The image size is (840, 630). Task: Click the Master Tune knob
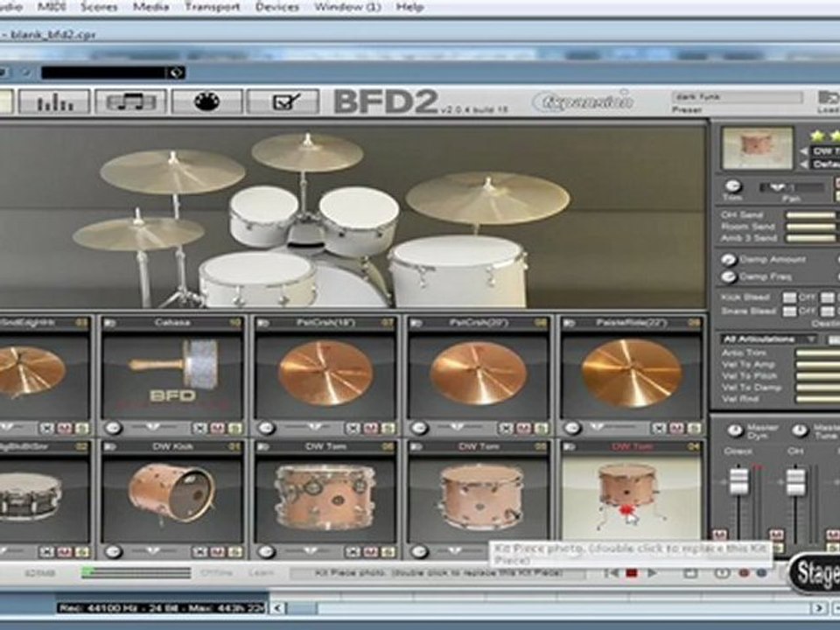click(800, 430)
